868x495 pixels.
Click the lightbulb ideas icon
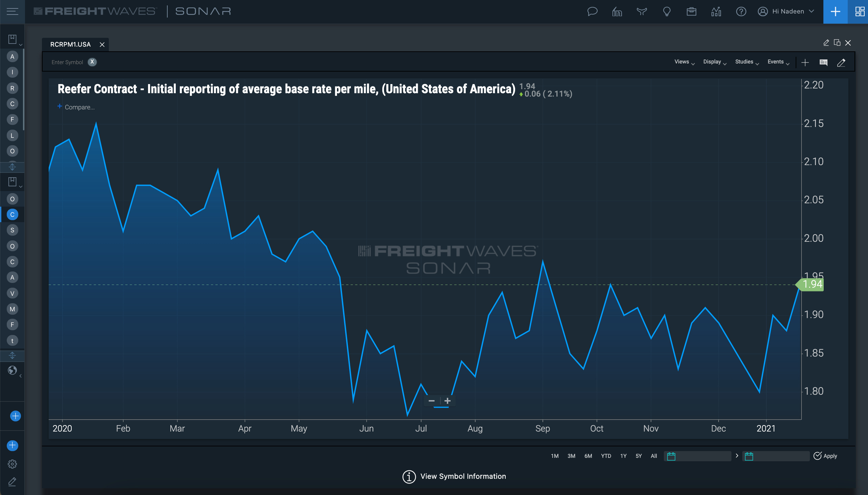point(667,11)
